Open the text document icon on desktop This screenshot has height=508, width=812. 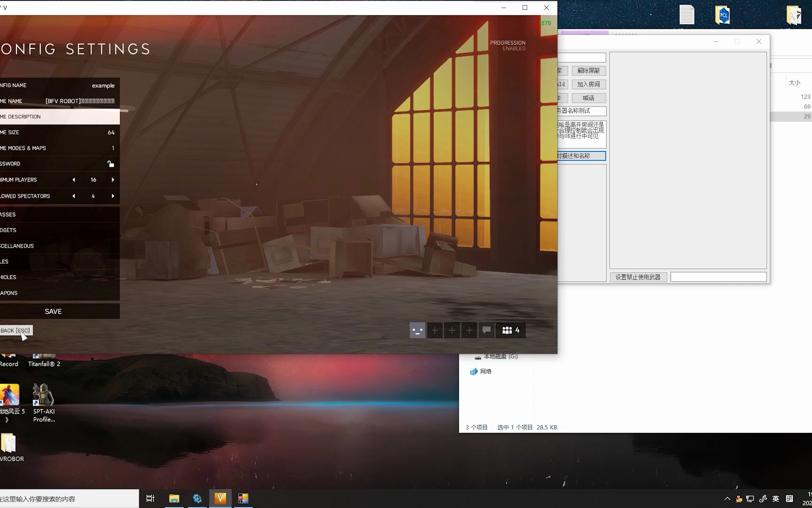coord(687,15)
